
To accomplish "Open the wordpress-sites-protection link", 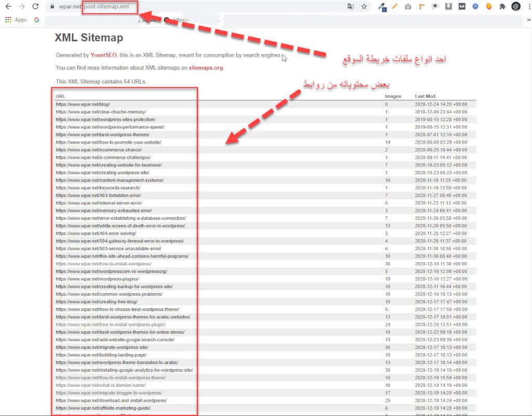I will click(105, 120).
